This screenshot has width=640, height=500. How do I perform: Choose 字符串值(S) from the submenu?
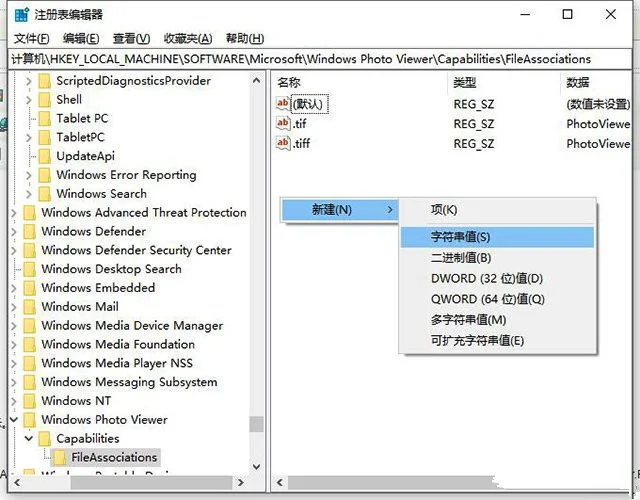coord(460,237)
